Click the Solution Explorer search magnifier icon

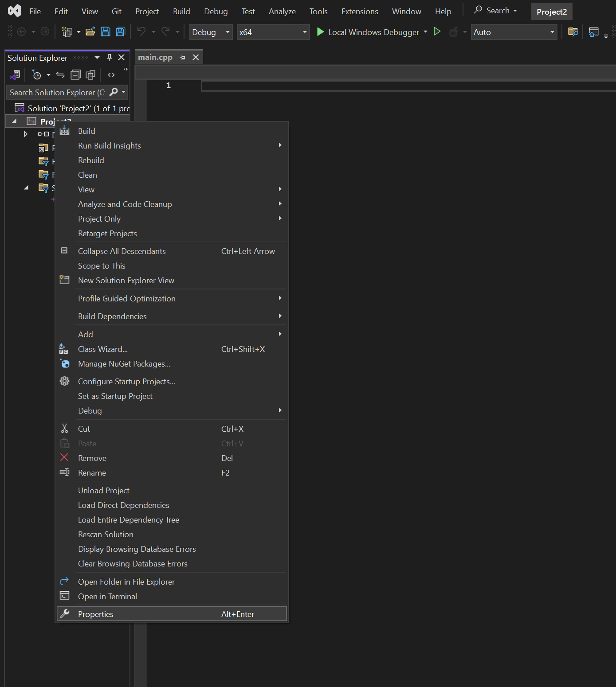pyautogui.click(x=114, y=92)
